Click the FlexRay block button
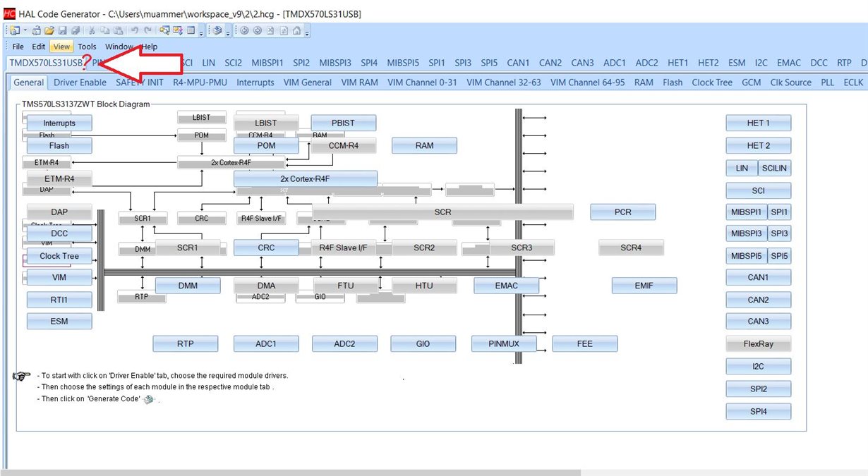868x476 pixels. point(759,343)
